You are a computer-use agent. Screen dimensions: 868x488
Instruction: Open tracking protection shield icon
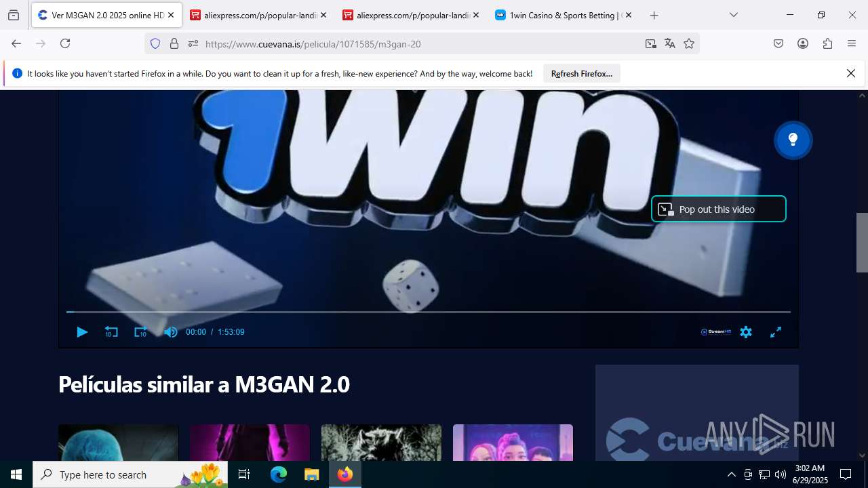click(x=155, y=43)
